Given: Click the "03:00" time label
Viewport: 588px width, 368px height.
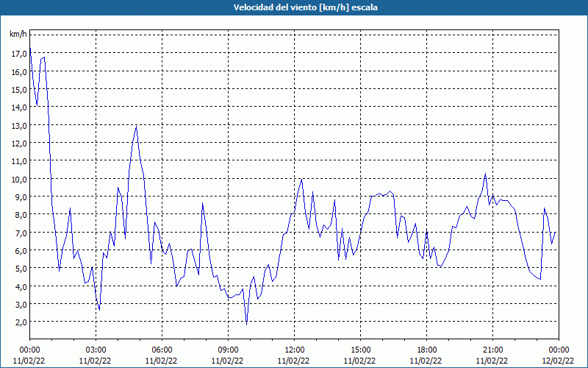Looking at the screenshot, I should (96, 350).
